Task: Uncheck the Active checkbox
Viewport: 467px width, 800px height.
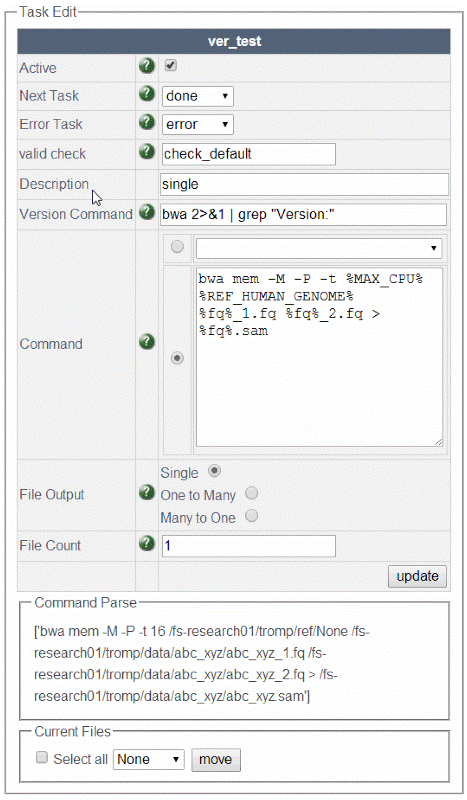Action: 170,65
